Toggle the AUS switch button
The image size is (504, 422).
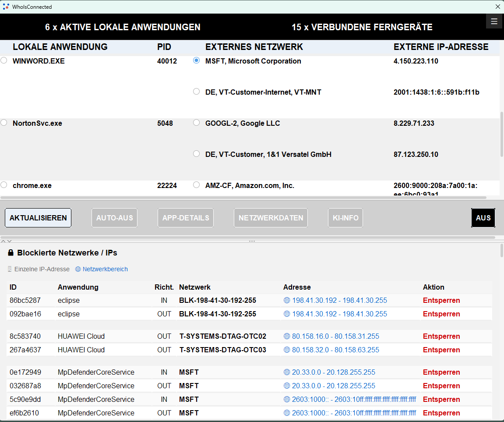483,218
